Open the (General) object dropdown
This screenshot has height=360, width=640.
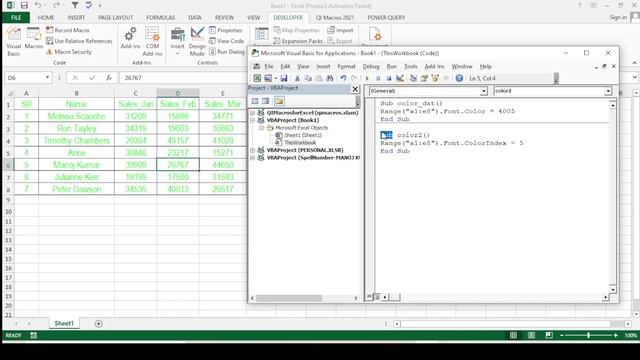tap(484, 91)
